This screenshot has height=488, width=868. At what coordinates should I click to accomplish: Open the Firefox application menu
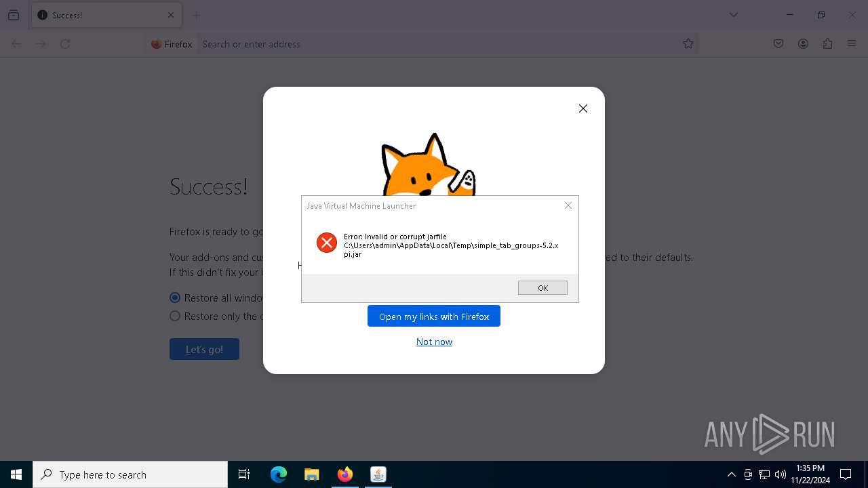pyautogui.click(x=852, y=44)
